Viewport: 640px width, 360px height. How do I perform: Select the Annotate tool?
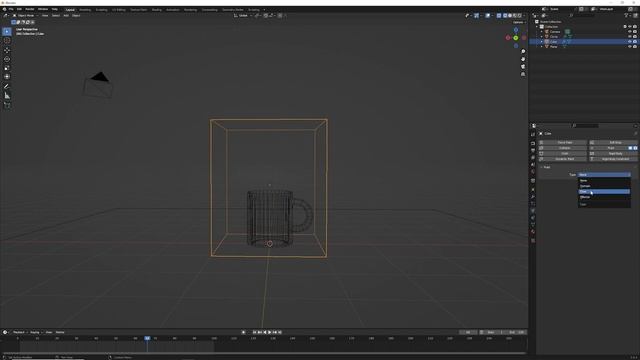7,87
